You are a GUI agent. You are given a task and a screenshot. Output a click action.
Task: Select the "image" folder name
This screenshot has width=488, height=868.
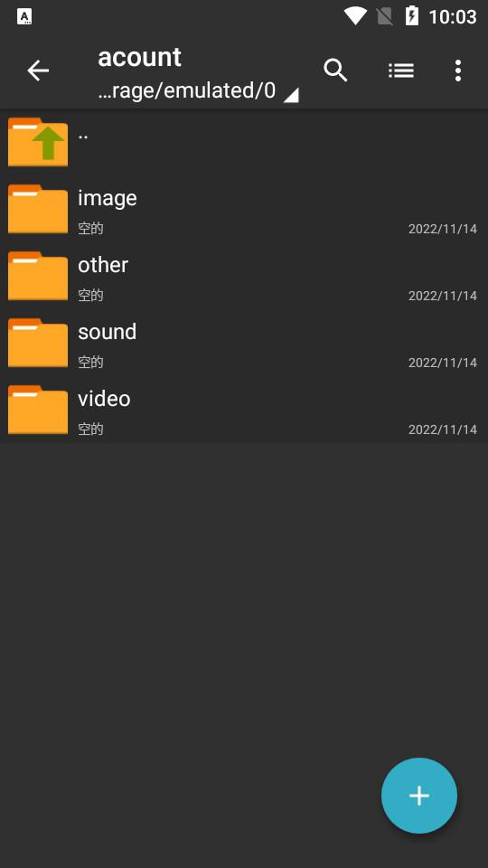pyautogui.click(x=108, y=198)
